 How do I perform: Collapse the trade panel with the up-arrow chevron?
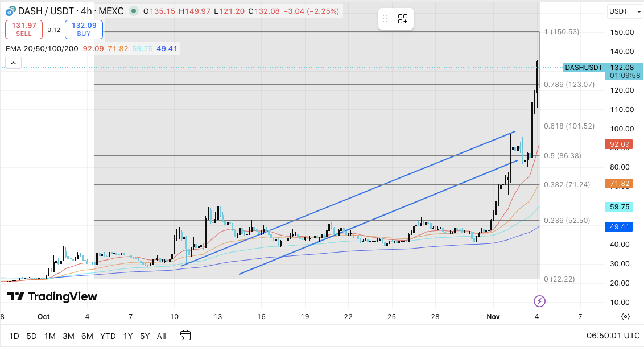[x=13, y=63]
